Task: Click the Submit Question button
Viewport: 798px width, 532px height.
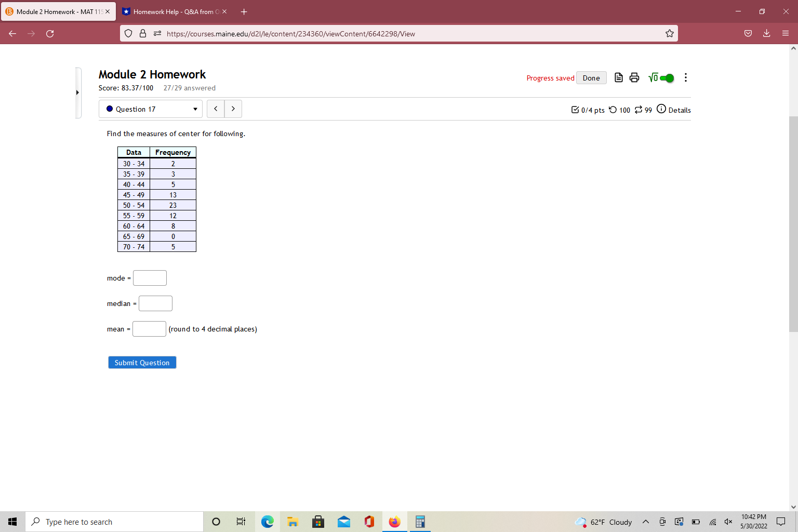Action: click(142, 362)
